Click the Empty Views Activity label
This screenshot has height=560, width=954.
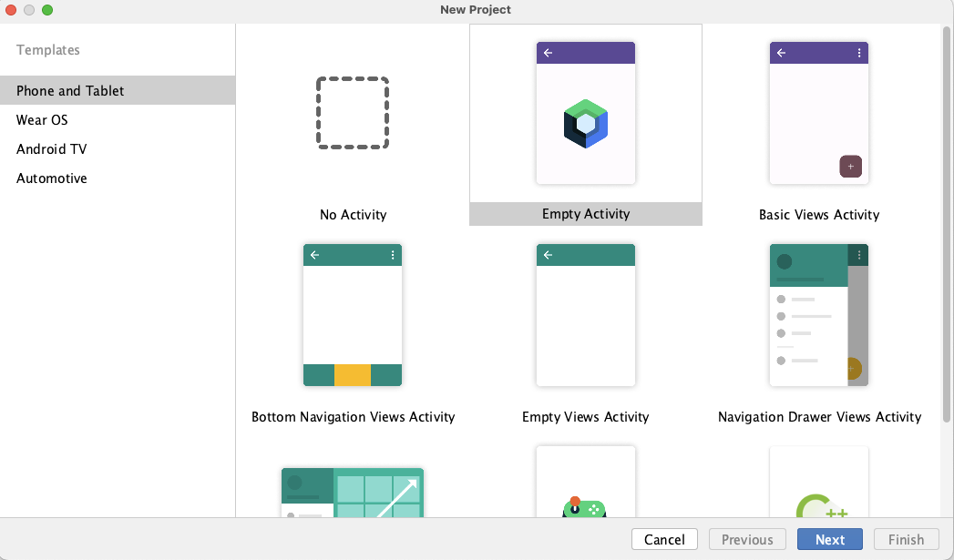point(585,417)
